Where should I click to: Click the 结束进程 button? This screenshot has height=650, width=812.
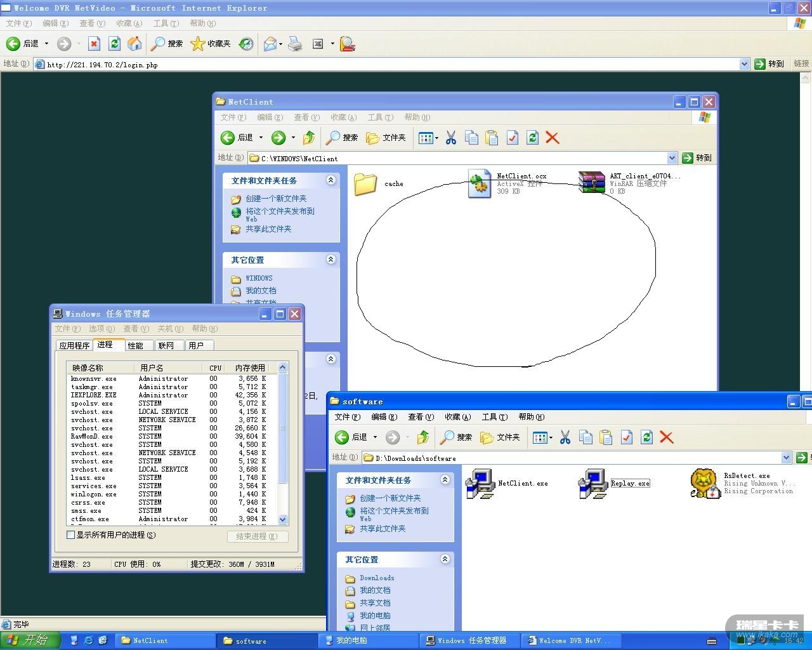(257, 536)
